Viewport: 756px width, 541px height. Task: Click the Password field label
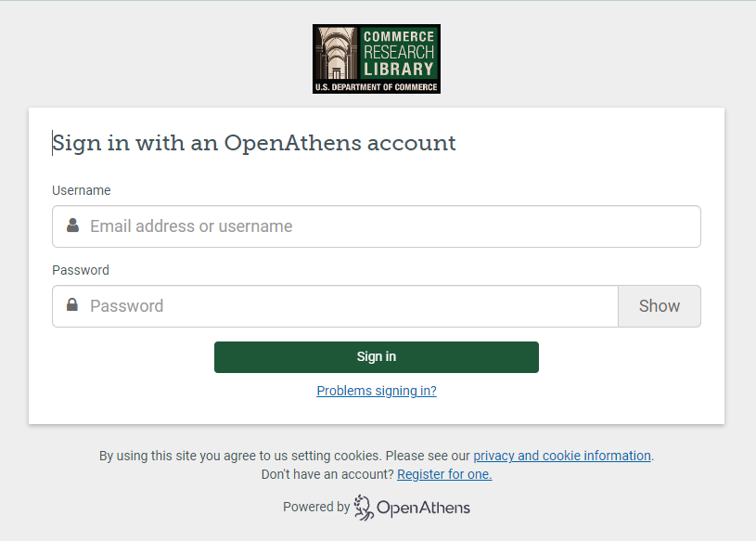point(81,270)
